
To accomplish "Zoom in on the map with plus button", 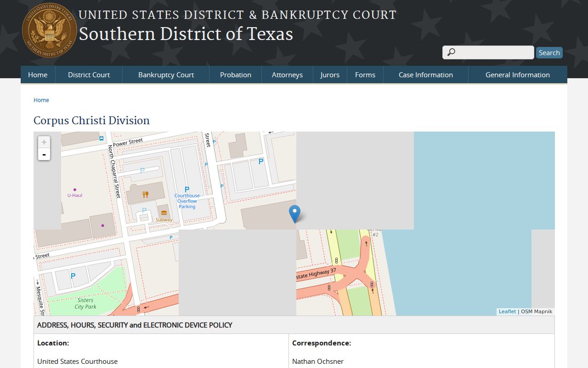I will [44, 142].
